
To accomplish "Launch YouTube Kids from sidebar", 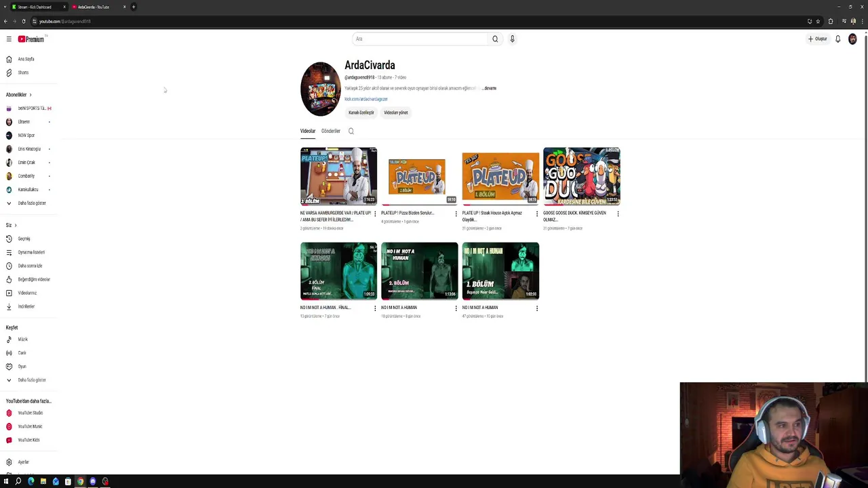I will coord(28,440).
